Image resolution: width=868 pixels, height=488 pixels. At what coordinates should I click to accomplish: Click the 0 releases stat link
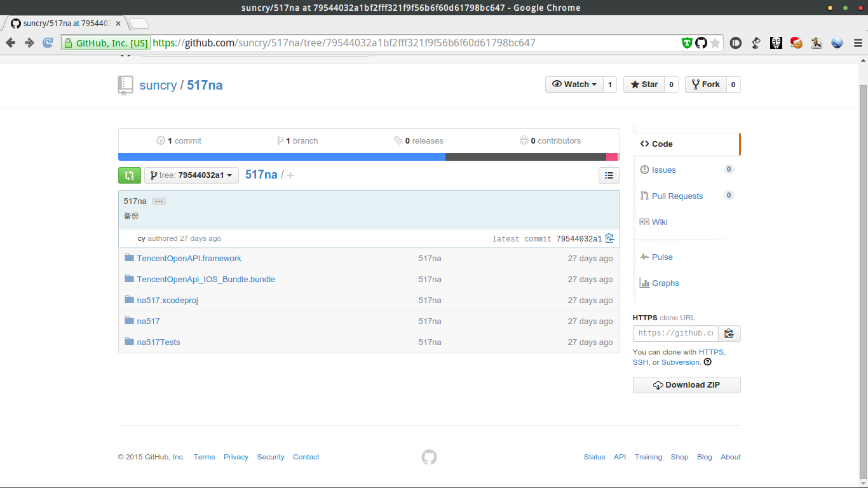(419, 141)
